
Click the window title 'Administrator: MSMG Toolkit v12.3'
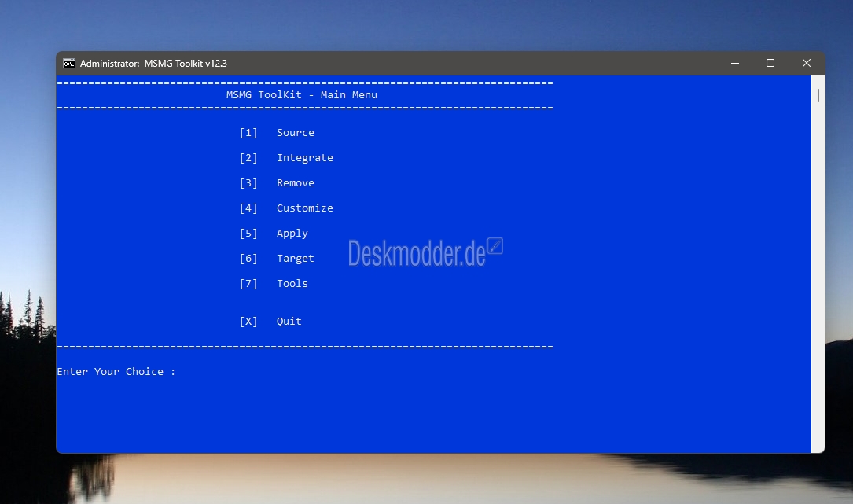[153, 64]
